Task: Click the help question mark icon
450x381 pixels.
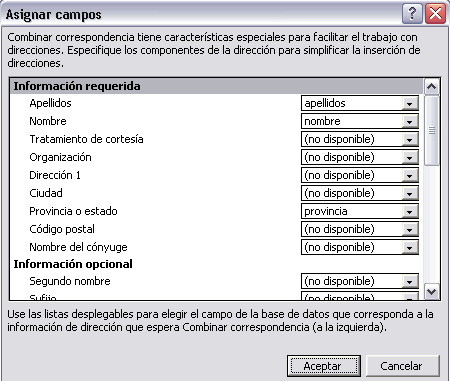Action: click(x=412, y=14)
